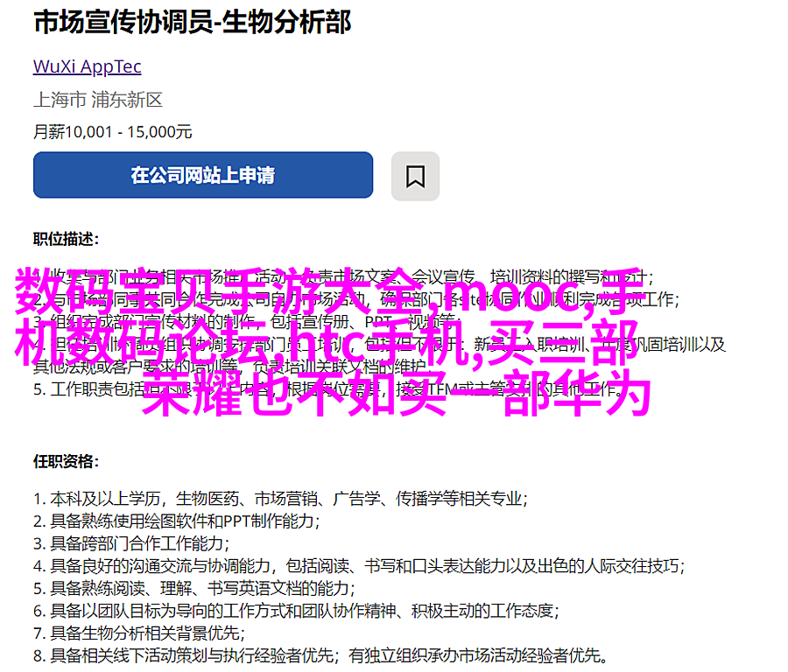Click qualification line 4 about 沟通交流与协调能力
This screenshot has width=788, height=672.
coord(359,566)
